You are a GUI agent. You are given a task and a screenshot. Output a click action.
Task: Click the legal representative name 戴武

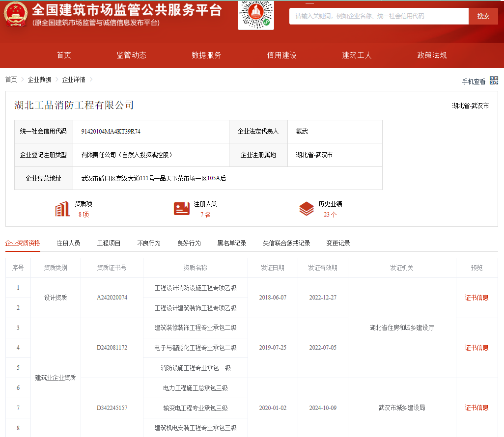click(302, 132)
